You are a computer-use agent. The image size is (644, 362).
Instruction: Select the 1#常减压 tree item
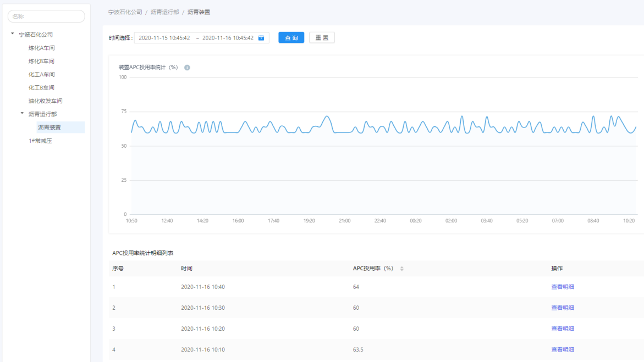click(40, 141)
